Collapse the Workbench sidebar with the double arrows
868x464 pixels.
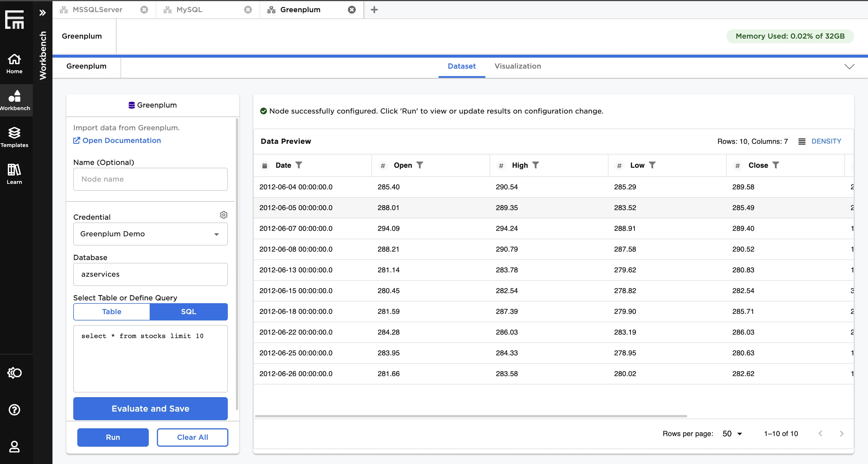point(42,12)
